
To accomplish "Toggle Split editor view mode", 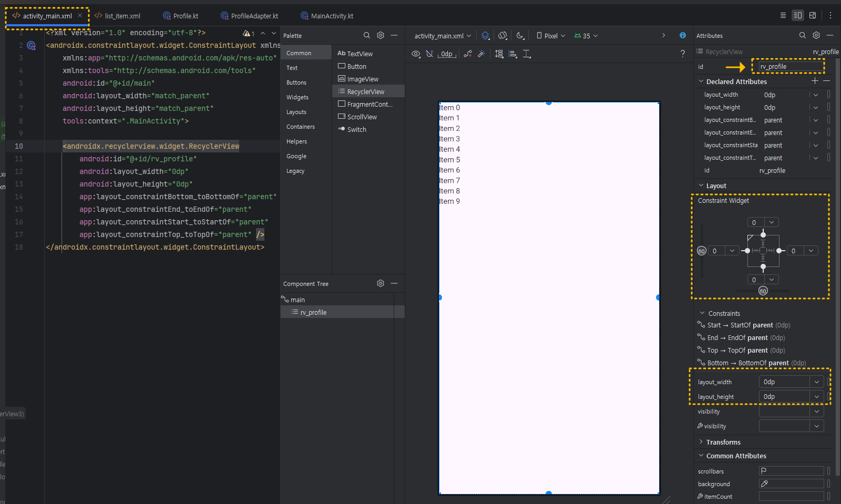I will pos(798,15).
